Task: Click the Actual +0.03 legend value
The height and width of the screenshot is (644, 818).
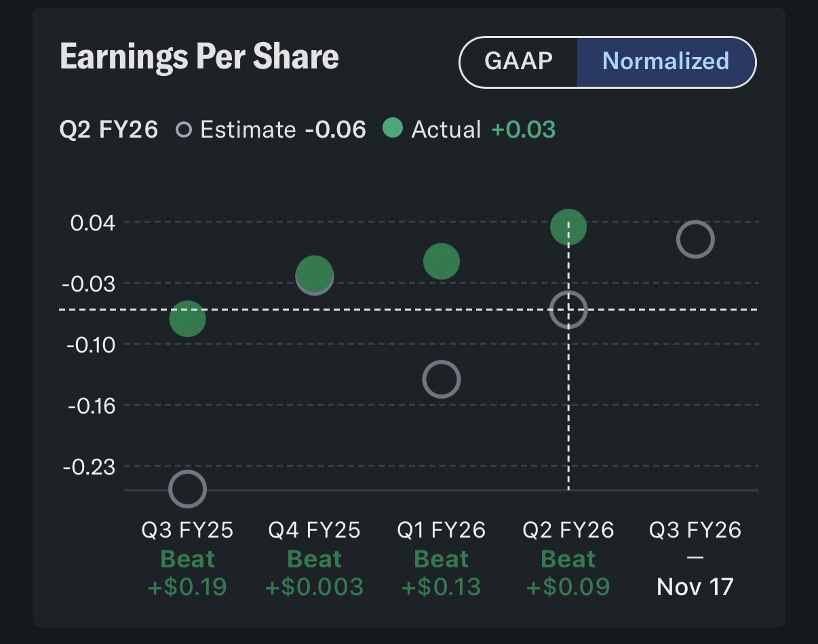Action: coord(523,129)
